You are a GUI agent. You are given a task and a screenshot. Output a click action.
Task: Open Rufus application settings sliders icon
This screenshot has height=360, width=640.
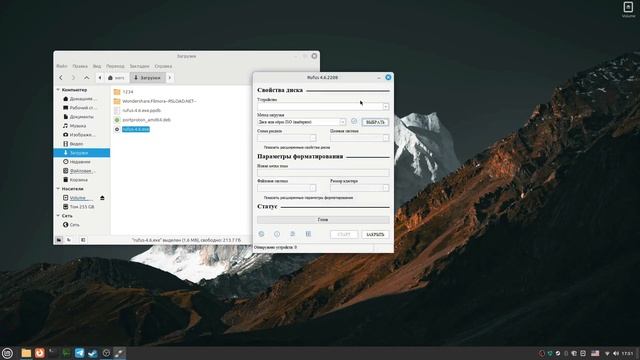tap(293, 234)
